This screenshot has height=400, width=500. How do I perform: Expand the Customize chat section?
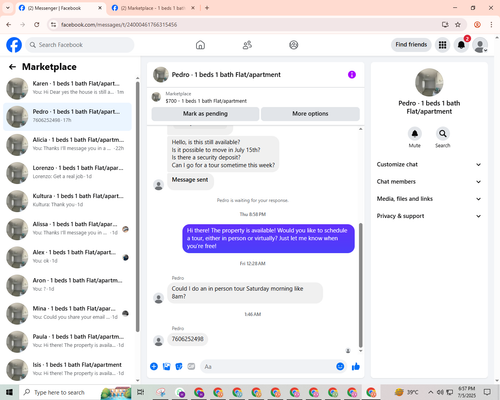click(x=429, y=164)
